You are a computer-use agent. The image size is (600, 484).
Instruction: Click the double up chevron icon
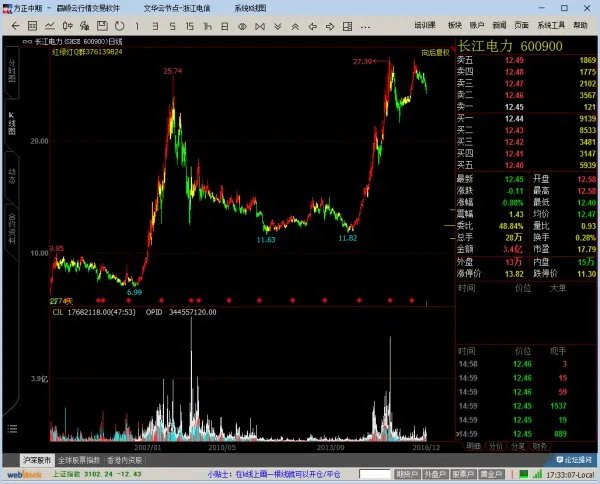tap(295, 26)
